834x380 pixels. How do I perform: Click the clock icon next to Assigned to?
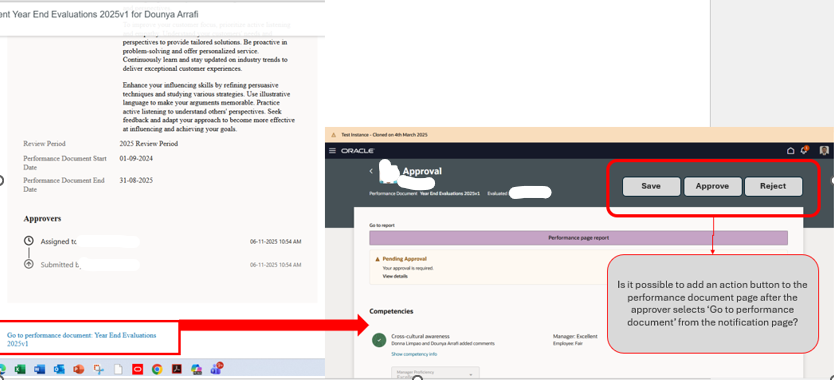[x=29, y=241]
